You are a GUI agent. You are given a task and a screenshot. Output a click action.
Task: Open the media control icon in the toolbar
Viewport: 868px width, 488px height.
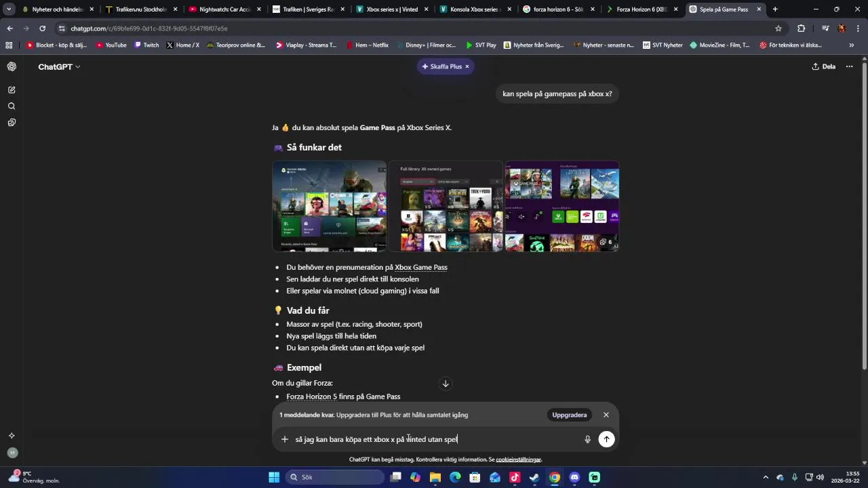[825, 28]
